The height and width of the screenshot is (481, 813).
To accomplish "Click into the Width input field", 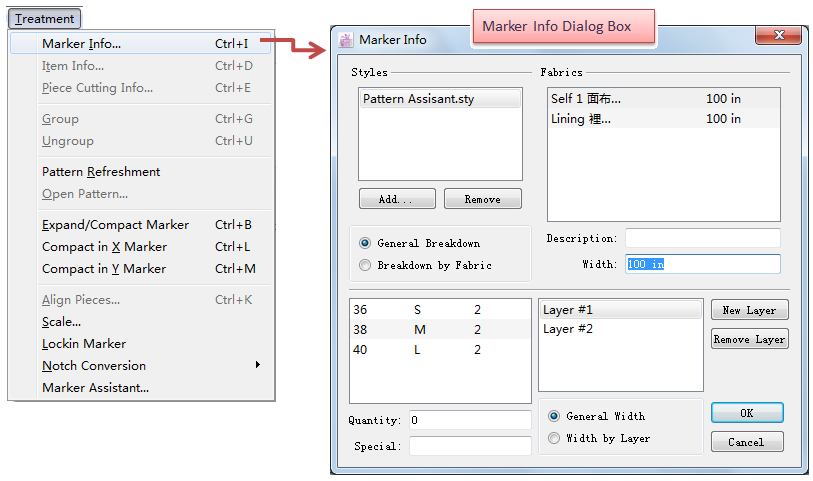I will pos(702,264).
